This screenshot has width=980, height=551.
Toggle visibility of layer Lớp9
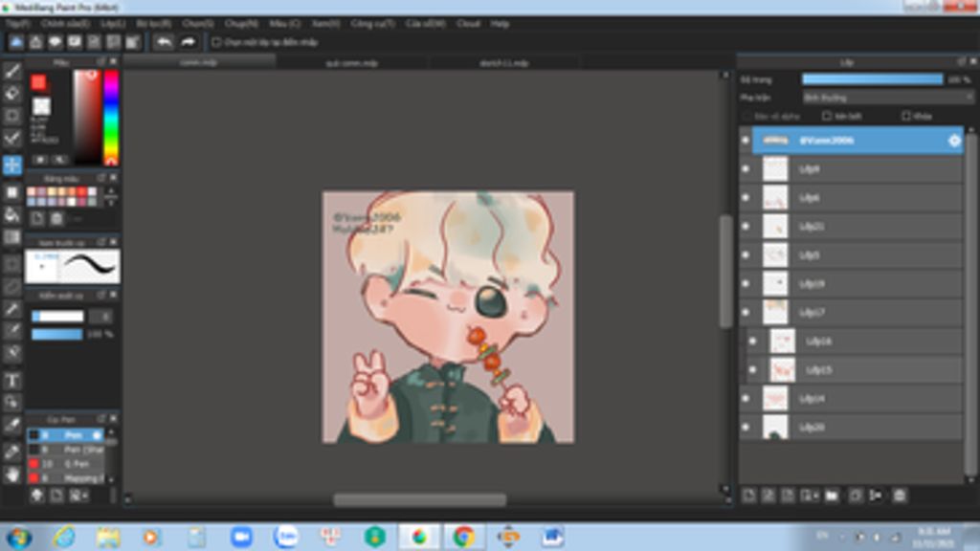pos(746,168)
